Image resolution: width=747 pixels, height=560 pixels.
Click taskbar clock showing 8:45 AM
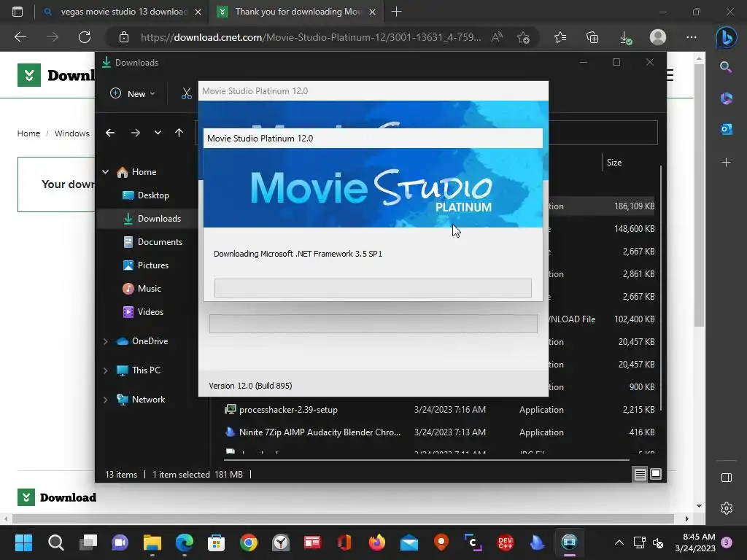coord(695,542)
